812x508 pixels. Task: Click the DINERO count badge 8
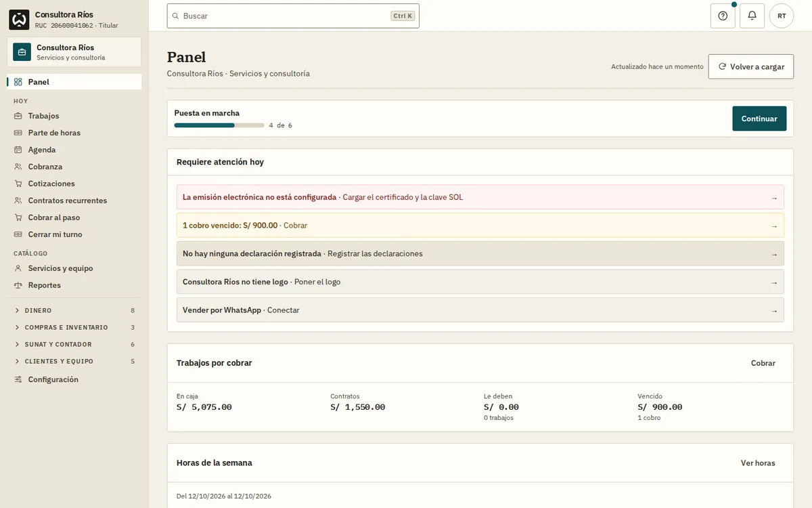(133, 310)
